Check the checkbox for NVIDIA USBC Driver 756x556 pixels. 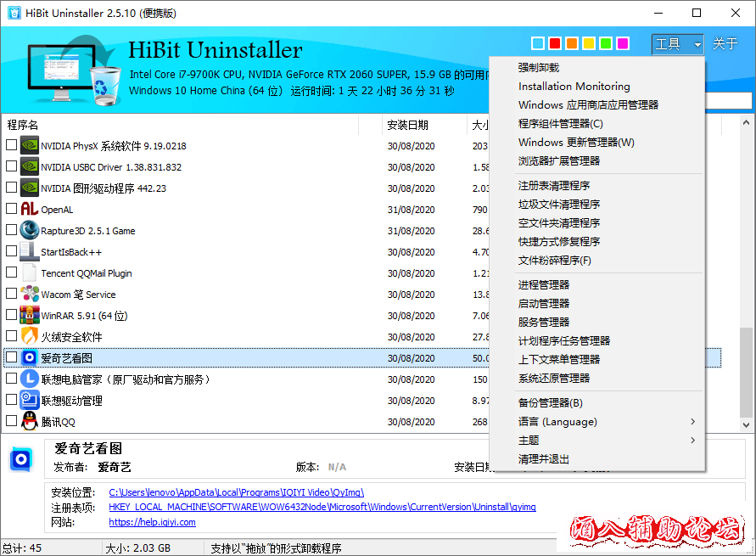[12, 166]
